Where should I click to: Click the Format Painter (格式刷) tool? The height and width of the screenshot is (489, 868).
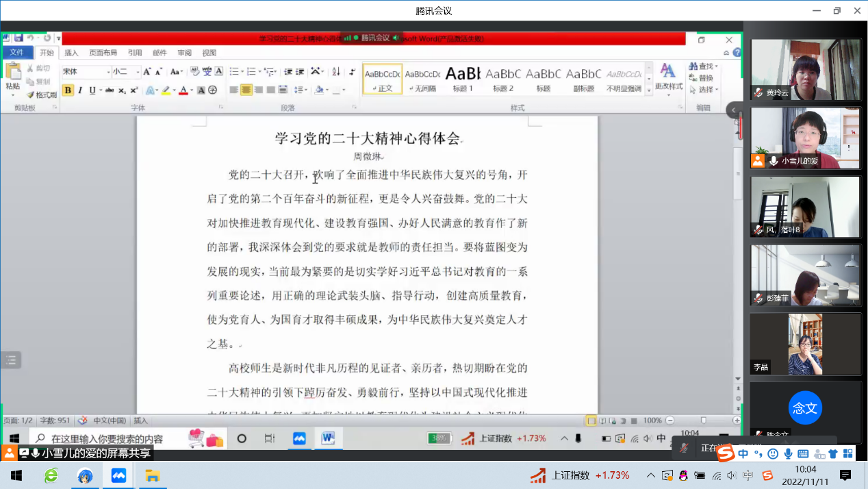click(x=41, y=95)
